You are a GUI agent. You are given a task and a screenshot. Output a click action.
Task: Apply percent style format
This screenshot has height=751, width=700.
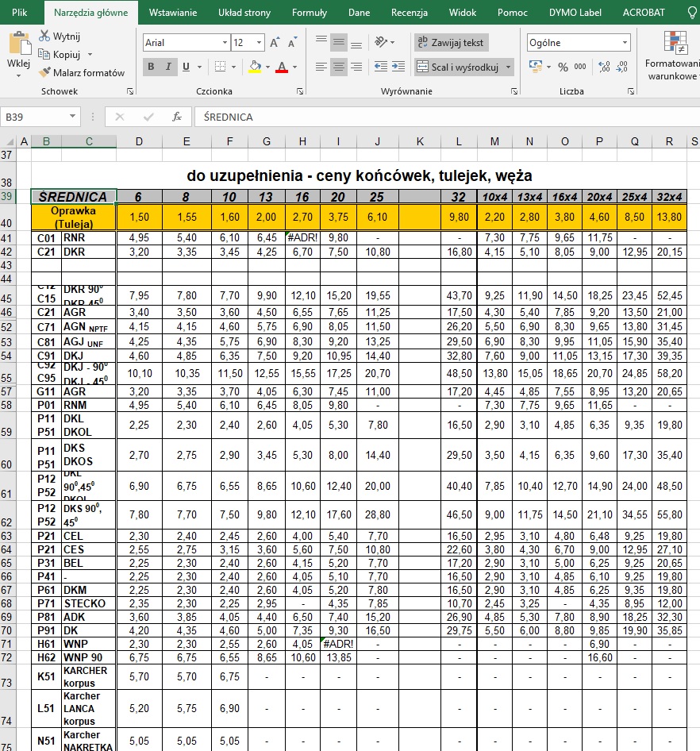pyautogui.click(x=563, y=67)
